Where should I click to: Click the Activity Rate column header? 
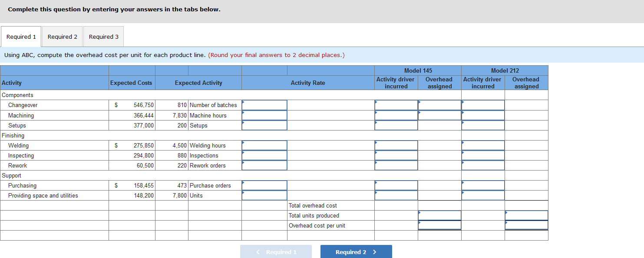(308, 83)
